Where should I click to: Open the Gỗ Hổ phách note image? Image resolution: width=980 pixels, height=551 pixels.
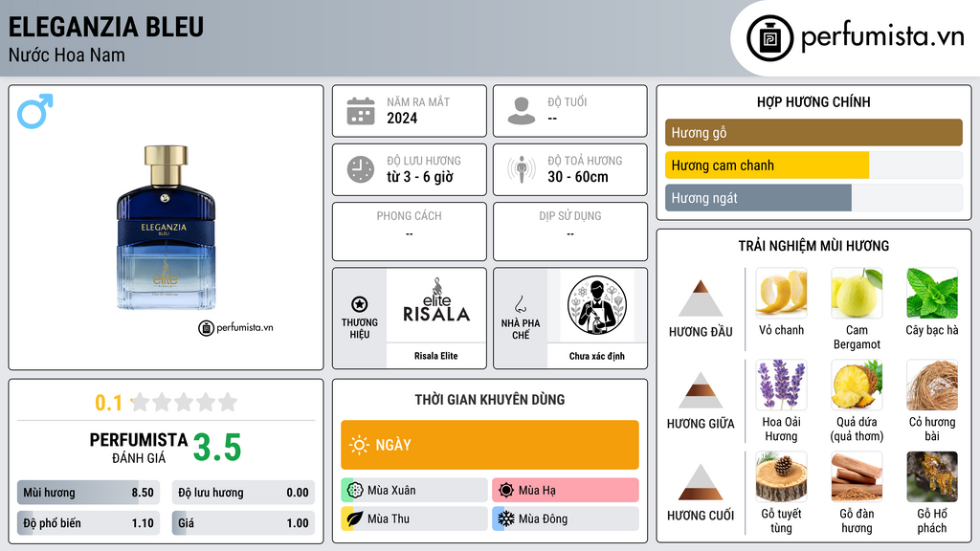click(932, 476)
